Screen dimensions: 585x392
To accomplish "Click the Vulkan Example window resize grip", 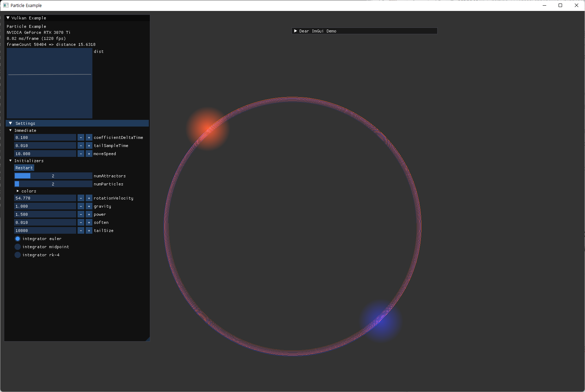I will point(148,339).
